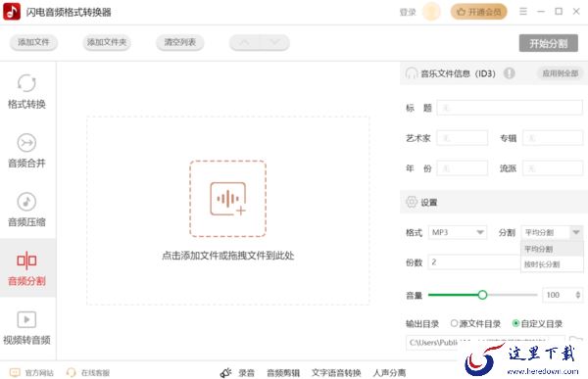The image size is (588, 379).
Task: Click the 艺术家 artist input field
Action: pos(463,138)
